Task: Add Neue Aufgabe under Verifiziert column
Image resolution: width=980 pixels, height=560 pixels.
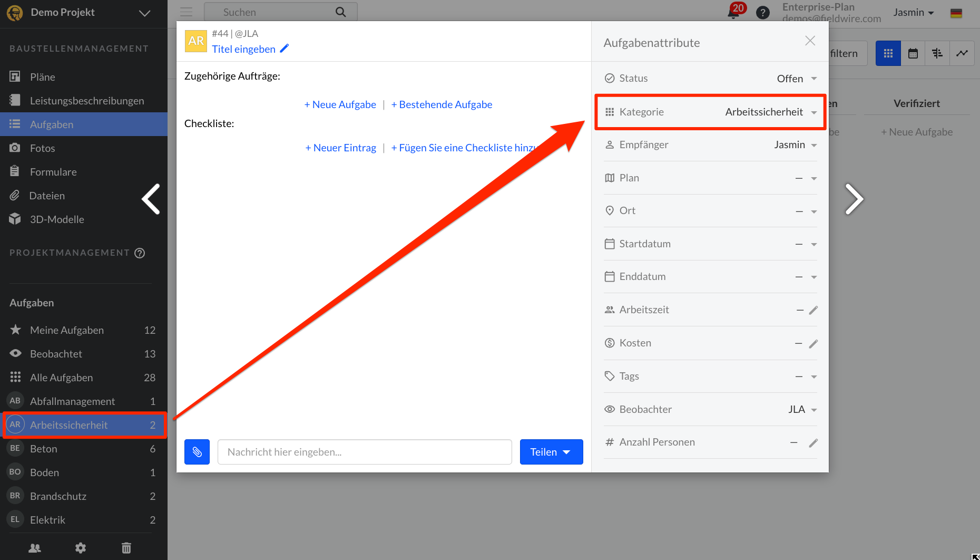Action: (917, 132)
